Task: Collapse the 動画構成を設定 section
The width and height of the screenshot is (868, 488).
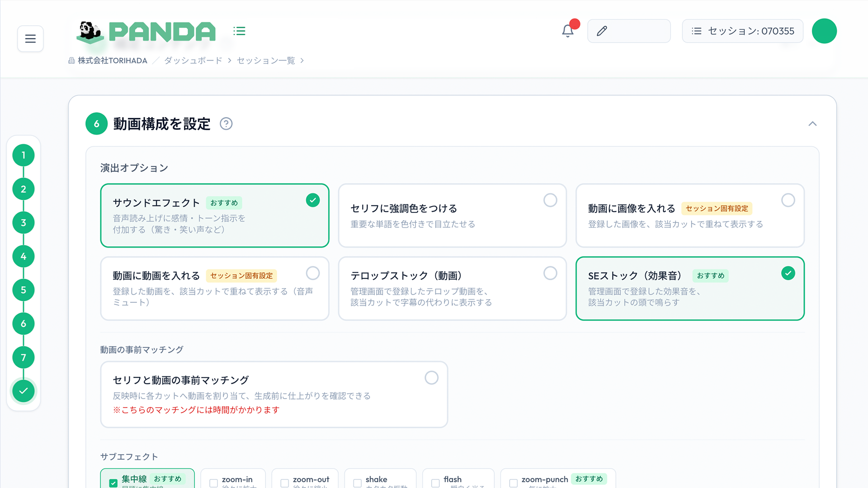Action: (x=812, y=124)
